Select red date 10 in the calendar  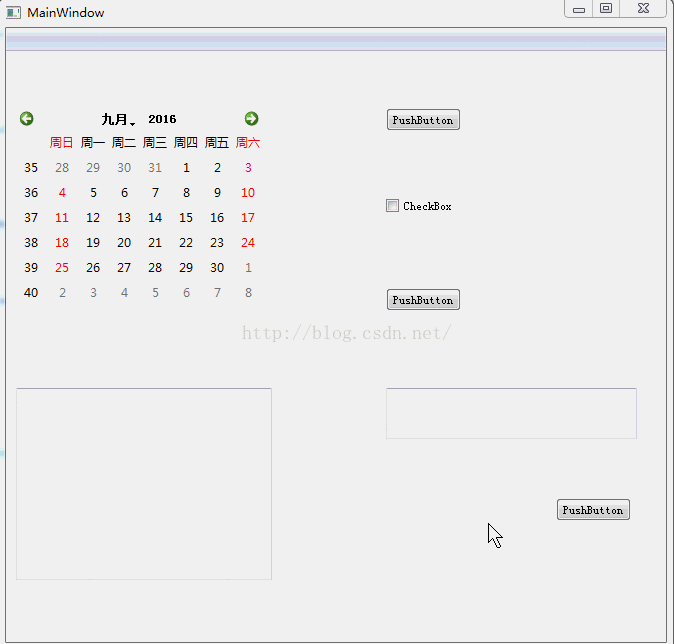click(248, 193)
